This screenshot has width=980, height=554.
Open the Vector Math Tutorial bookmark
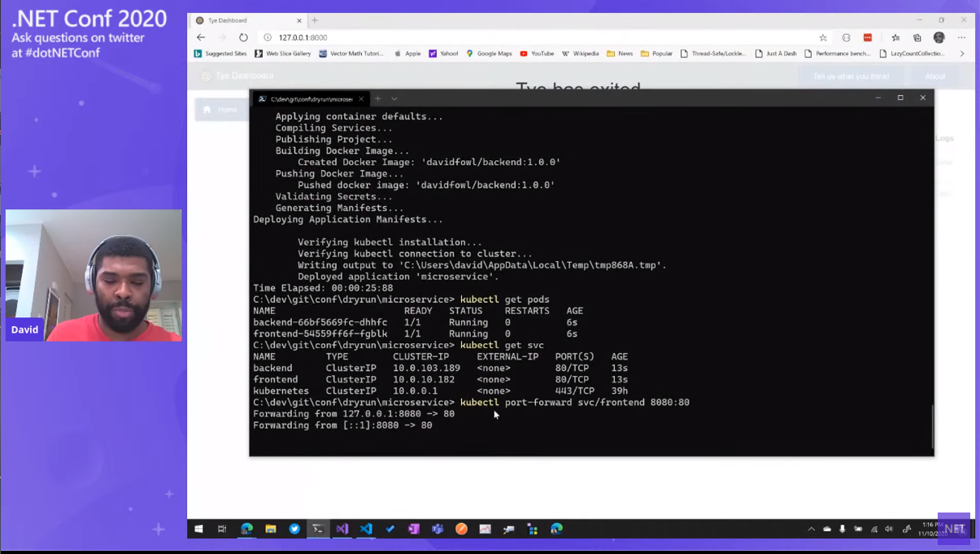351,54
